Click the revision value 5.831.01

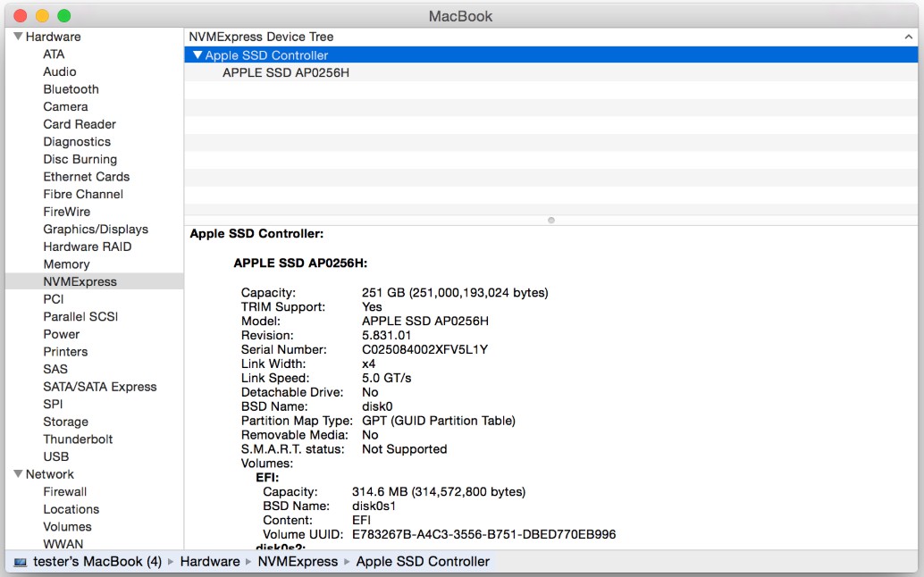386,336
